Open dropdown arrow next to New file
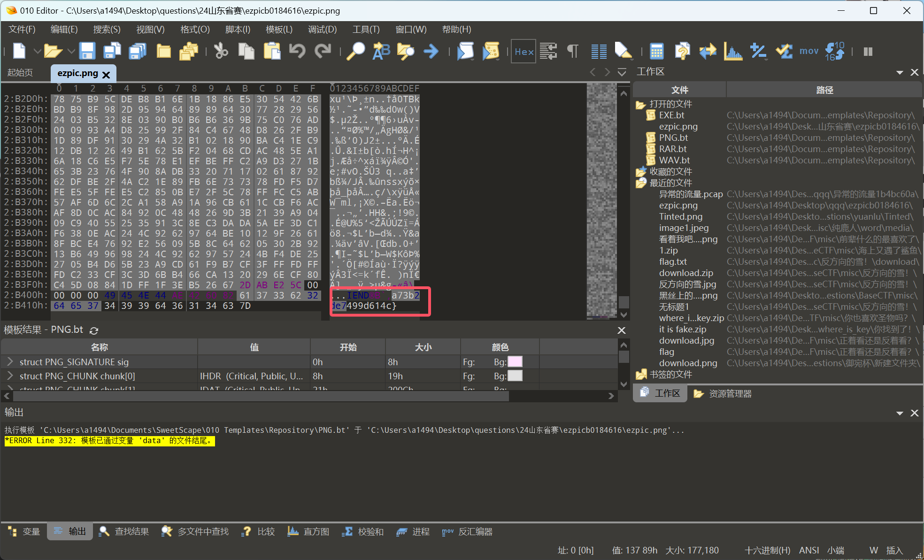The width and height of the screenshot is (924, 560). click(x=37, y=51)
